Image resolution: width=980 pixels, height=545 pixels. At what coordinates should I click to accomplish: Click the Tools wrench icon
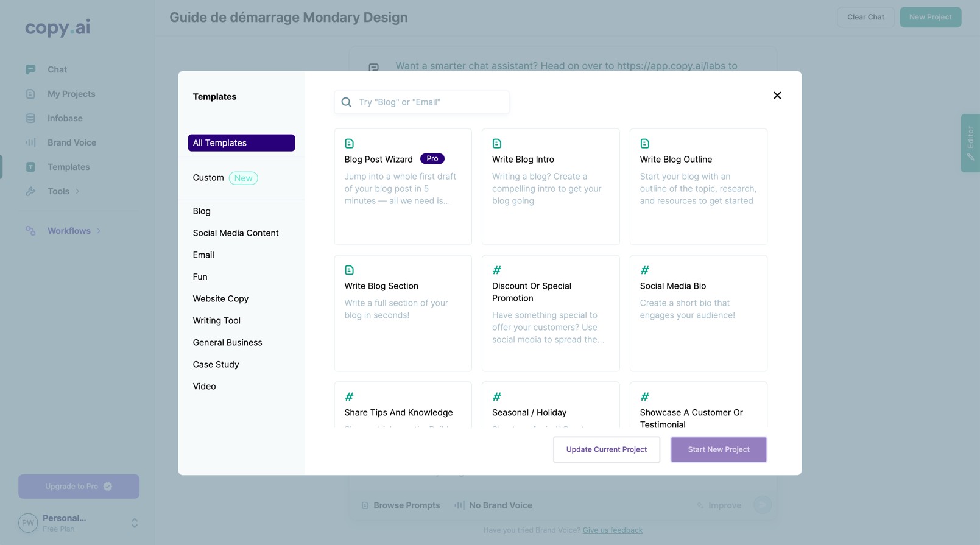pyautogui.click(x=30, y=191)
